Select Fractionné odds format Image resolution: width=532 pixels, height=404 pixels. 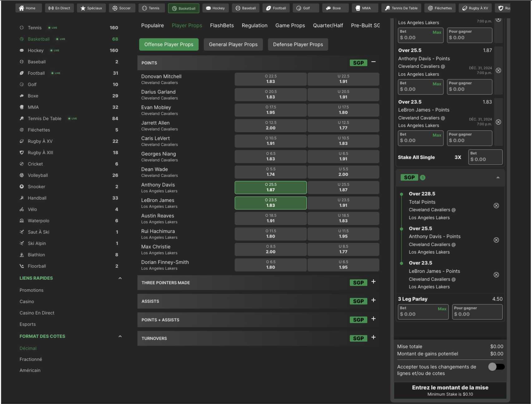[31, 359]
